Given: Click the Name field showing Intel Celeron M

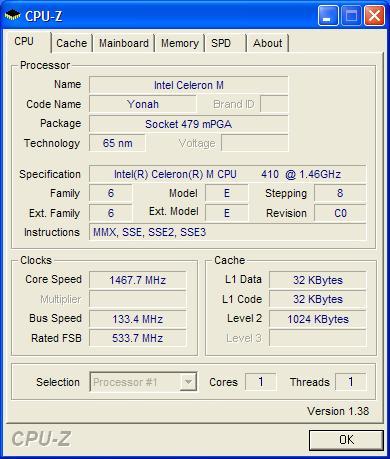Looking at the screenshot, I should (x=189, y=85).
